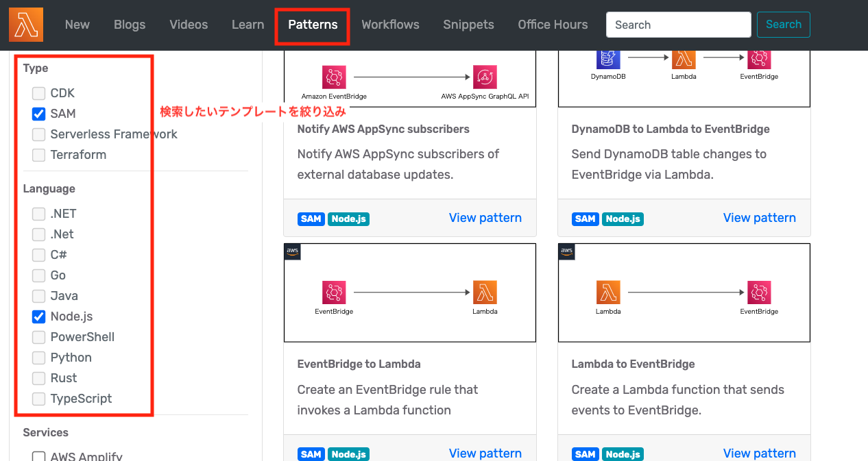Click the 'Notify AWS AppSync subscribers' title
Viewport: 868px width, 461px height.
point(383,129)
